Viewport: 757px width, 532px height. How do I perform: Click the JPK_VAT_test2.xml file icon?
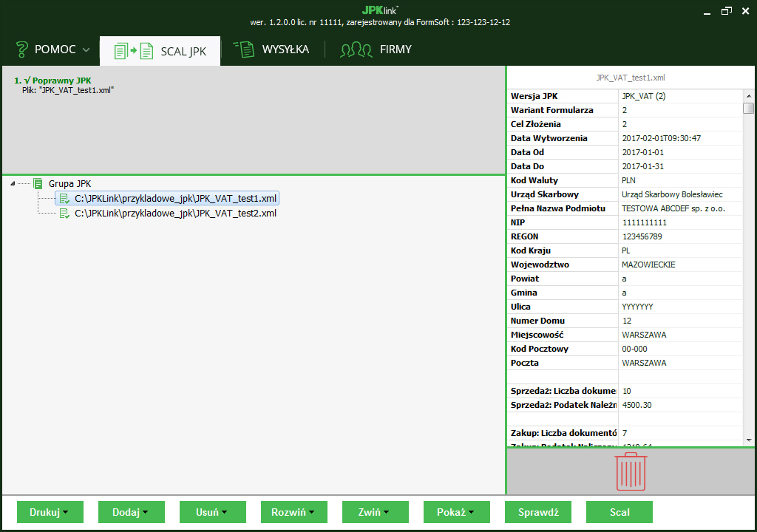pyautogui.click(x=64, y=214)
